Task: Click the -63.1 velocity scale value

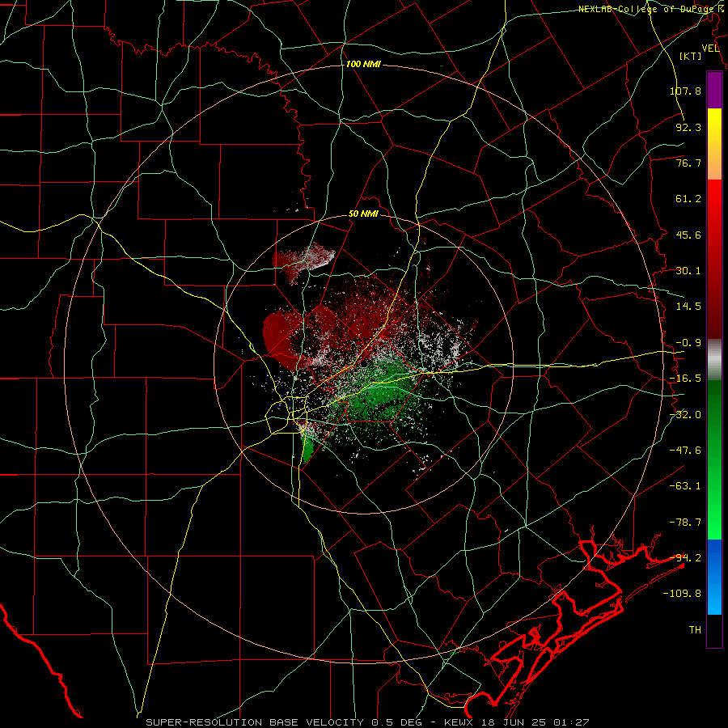Action: click(x=685, y=486)
